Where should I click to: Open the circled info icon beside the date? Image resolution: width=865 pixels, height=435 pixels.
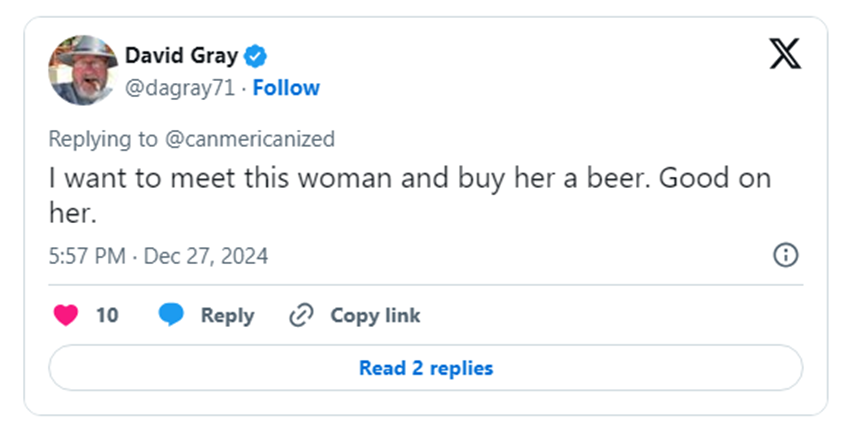click(x=786, y=255)
